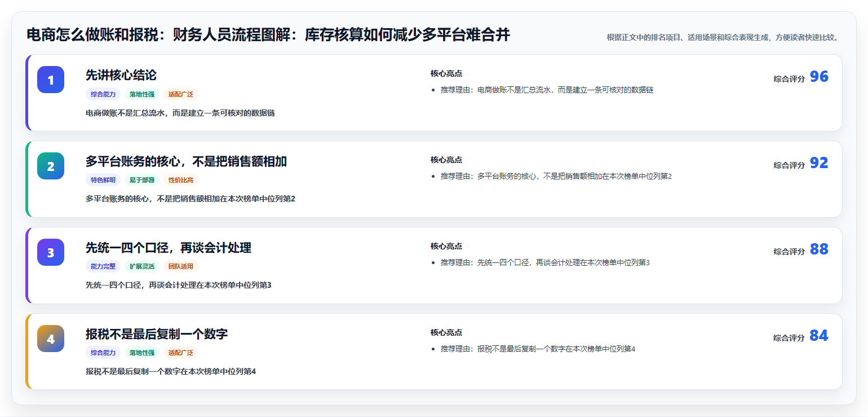Click the 适配广泛 tag in the fourth card
The image size is (868, 417).
click(181, 353)
